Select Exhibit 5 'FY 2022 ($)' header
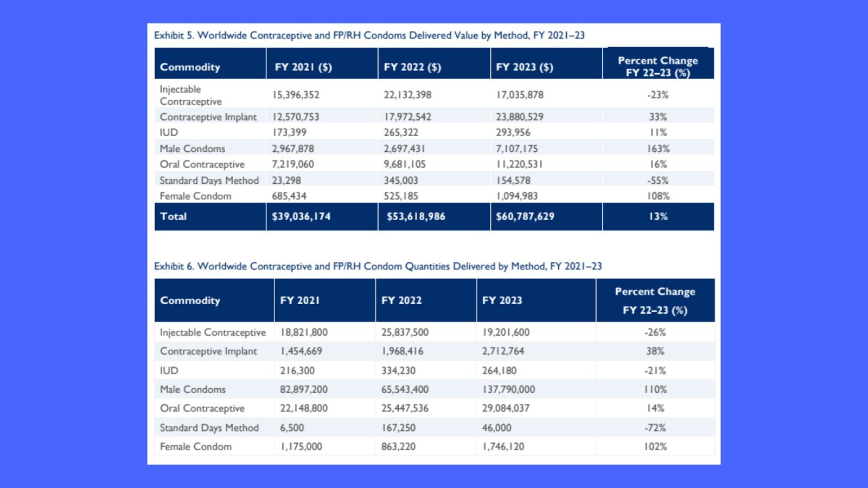The width and height of the screenshot is (868, 488). (412, 67)
